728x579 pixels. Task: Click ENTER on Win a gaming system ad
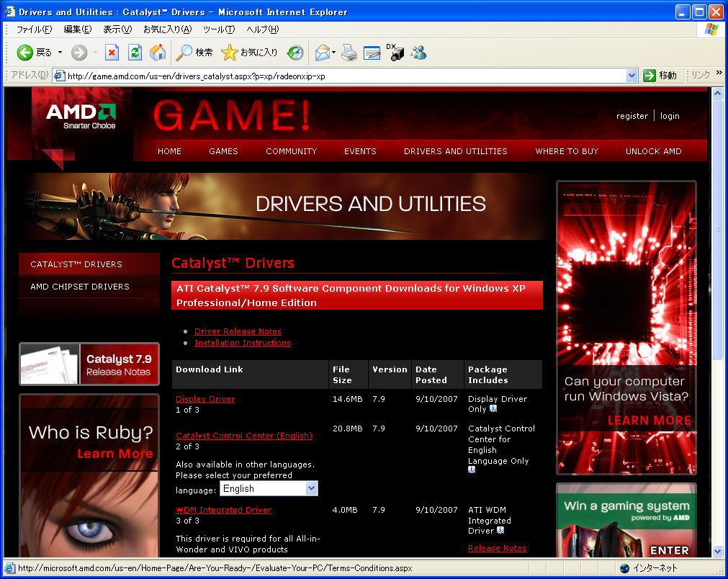click(x=669, y=550)
